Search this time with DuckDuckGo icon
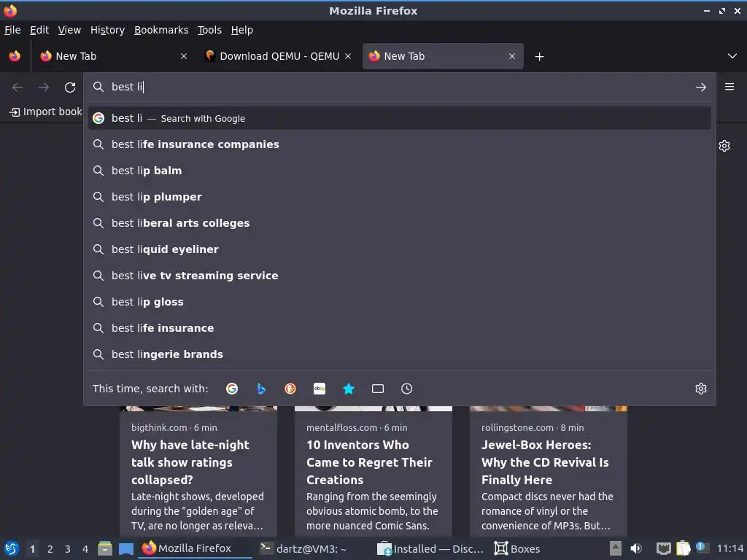 click(x=290, y=389)
